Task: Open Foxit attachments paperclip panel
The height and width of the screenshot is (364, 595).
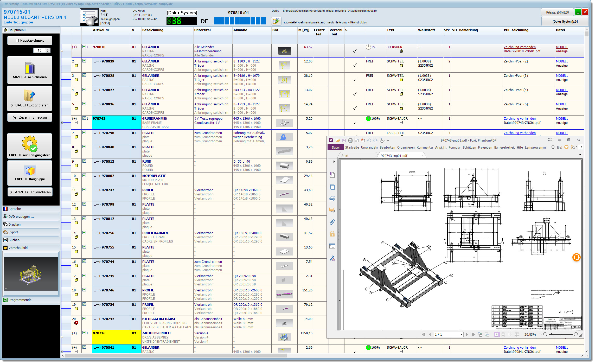Action: pos(332,222)
